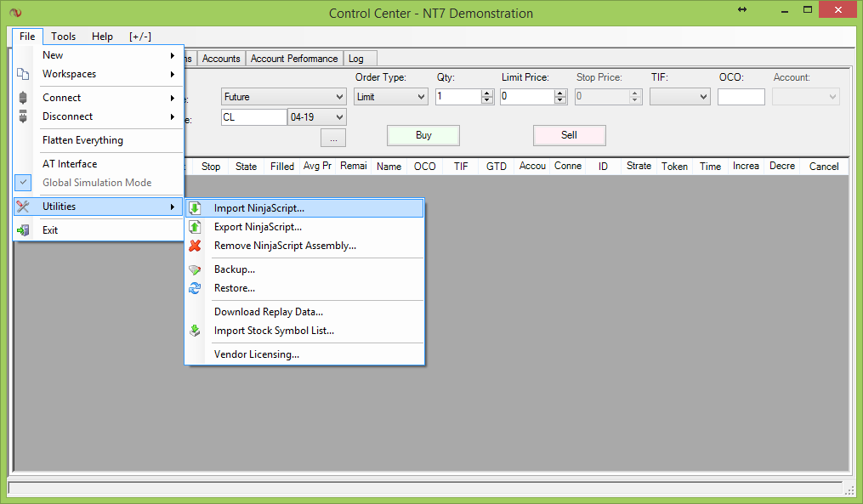This screenshot has width=863, height=504.
Task: Click the OCO input field
Action: [x=741, y=97]
